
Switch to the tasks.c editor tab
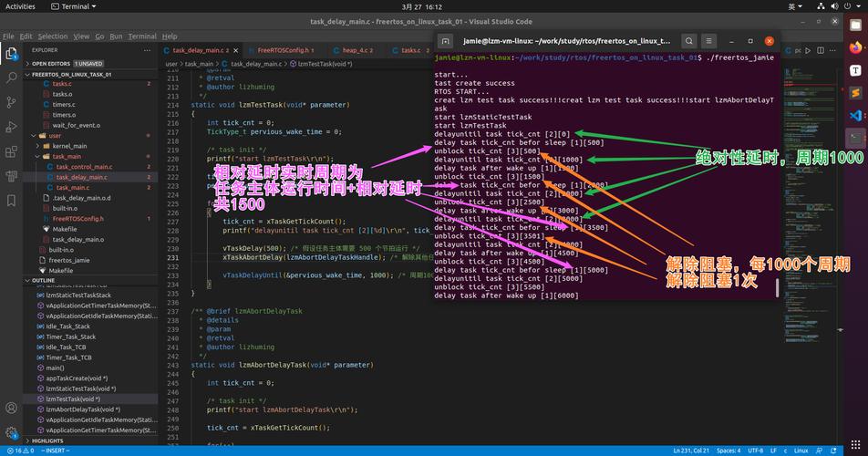(x=410, y=50)
